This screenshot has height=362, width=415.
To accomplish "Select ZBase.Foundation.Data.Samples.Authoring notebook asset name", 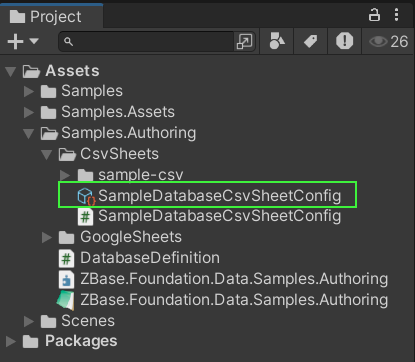I will click(234, 300).
